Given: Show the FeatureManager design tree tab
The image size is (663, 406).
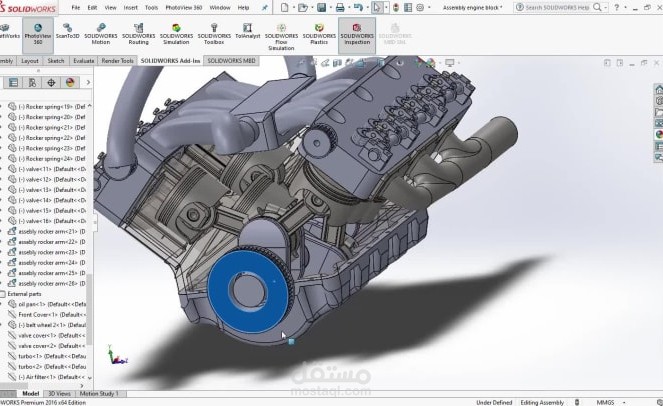Looking at the screenshot, I should coord(14,82).
